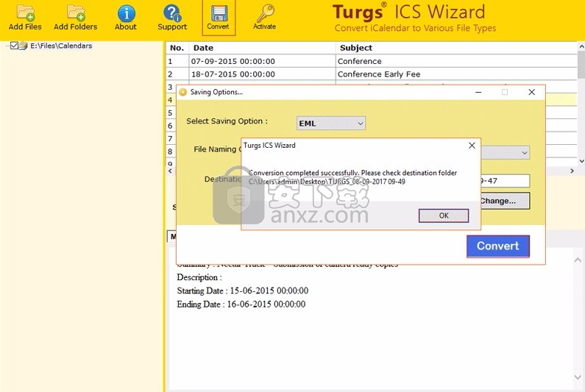The height and width of the screenshot is (392, 585).
Task: Launch the Support help icon
Action: (172, 18)
